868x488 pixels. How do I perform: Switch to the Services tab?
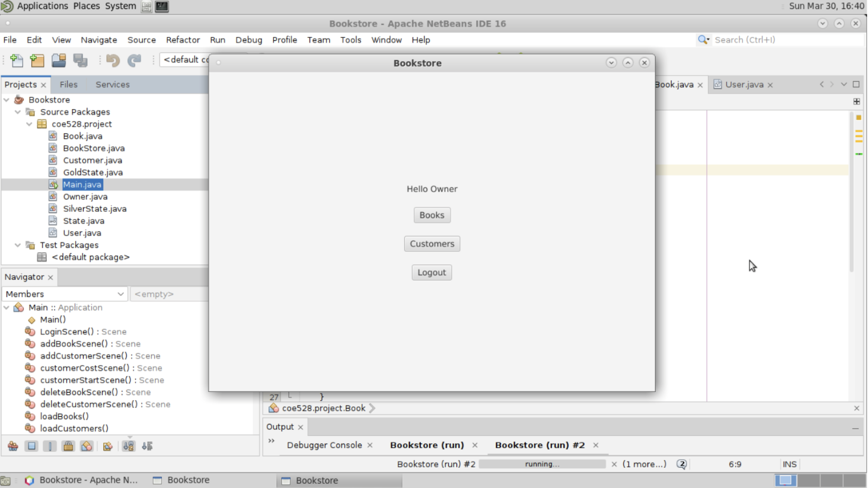(112, 84)
